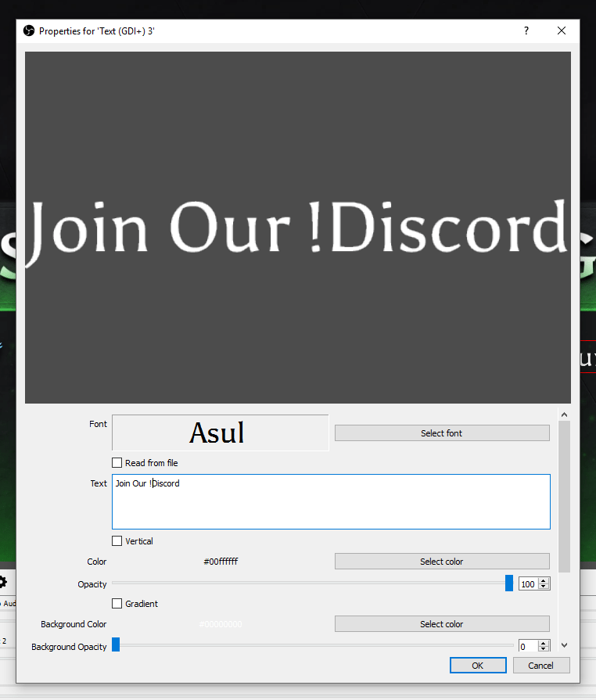Decrease Opacity with the spinbox down arrow
This screenshot has width=596, height=700.
[x=544, y=587]
